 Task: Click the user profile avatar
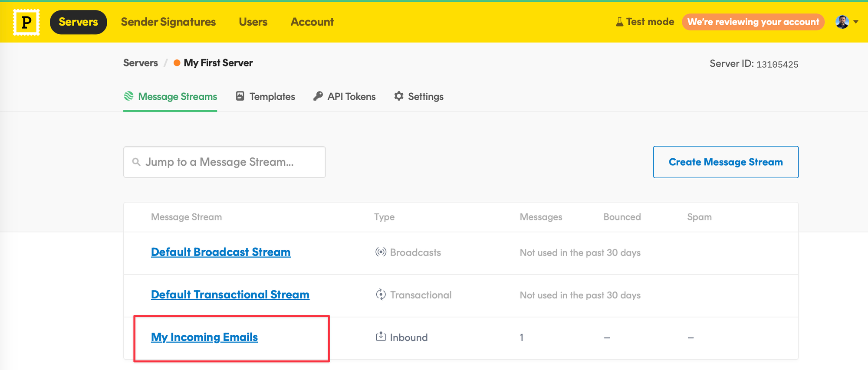pyautogui.click(x=842, y=22)
